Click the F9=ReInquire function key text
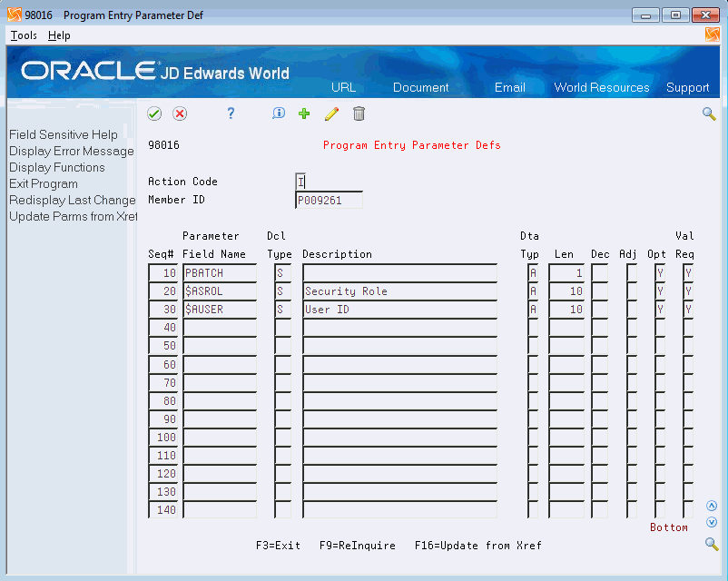This screenshot has height=581, width=728. point(358,546)
